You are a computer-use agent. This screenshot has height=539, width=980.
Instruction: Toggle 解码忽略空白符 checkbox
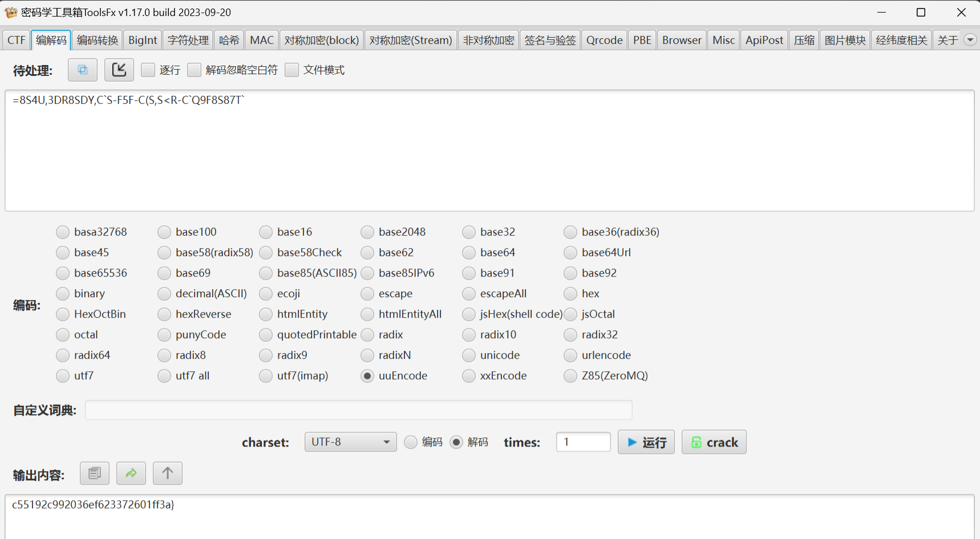coord(195,70)
